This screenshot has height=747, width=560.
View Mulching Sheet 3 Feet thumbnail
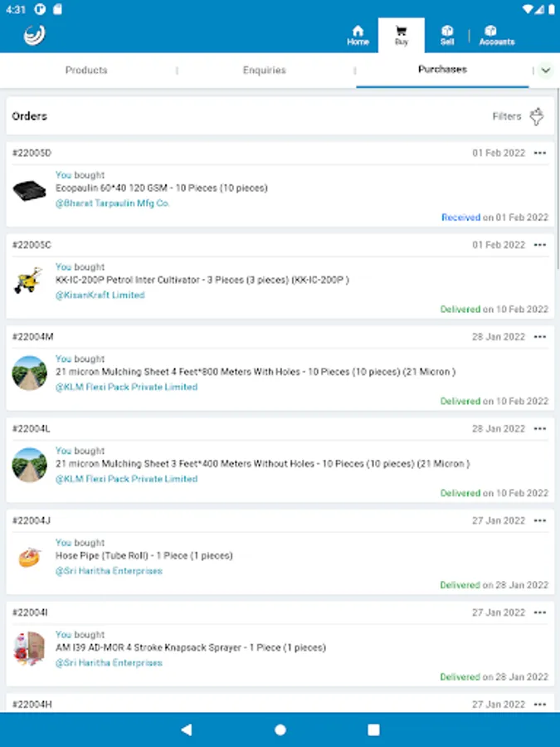[30, 465]
